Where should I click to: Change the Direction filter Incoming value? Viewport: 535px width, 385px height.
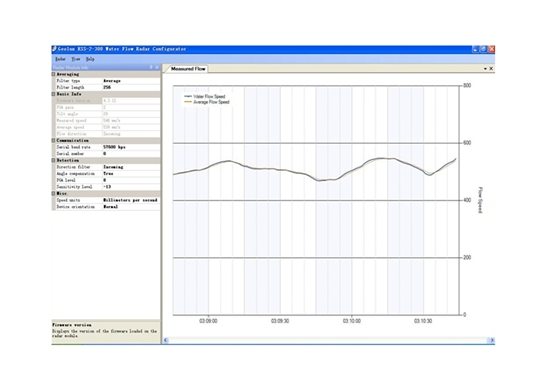pos(131,167)
